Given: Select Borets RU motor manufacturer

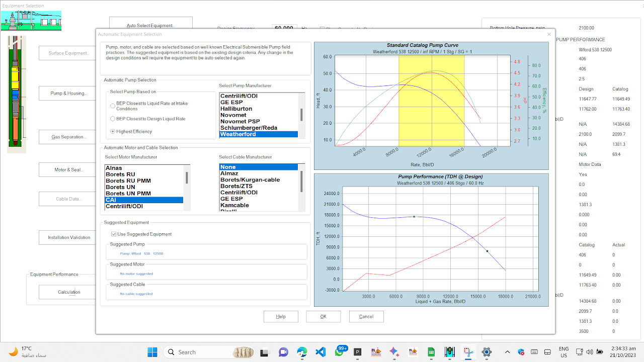Looking at the screenshot, I should tap(144, 174).
